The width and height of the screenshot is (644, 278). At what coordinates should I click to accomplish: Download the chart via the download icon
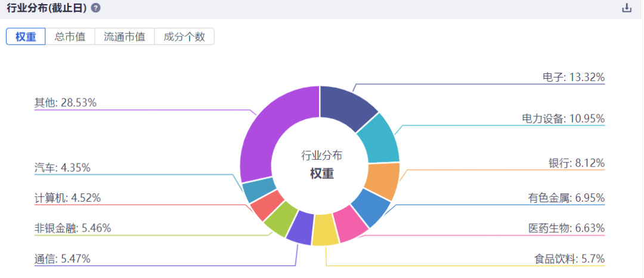627,8
